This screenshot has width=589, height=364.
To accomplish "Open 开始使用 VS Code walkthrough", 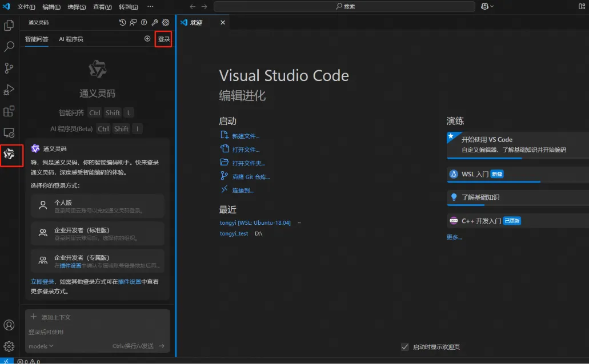I will (518, 145).
